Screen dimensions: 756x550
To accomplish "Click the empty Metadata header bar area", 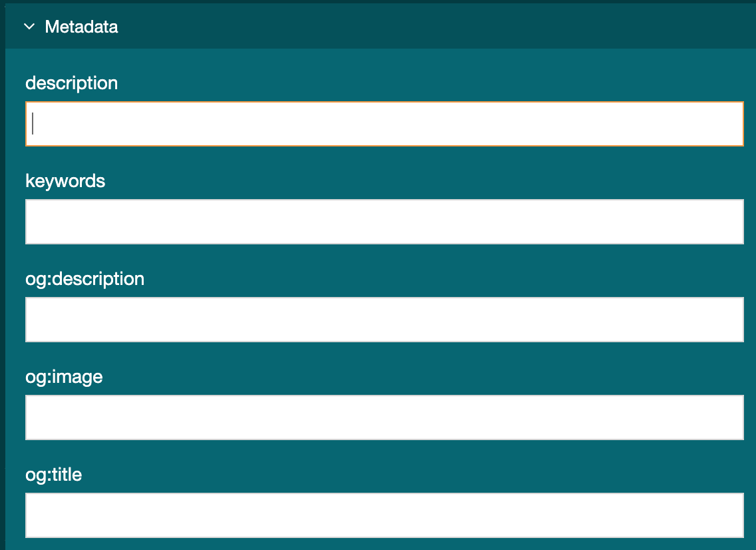I will point(433,27).
